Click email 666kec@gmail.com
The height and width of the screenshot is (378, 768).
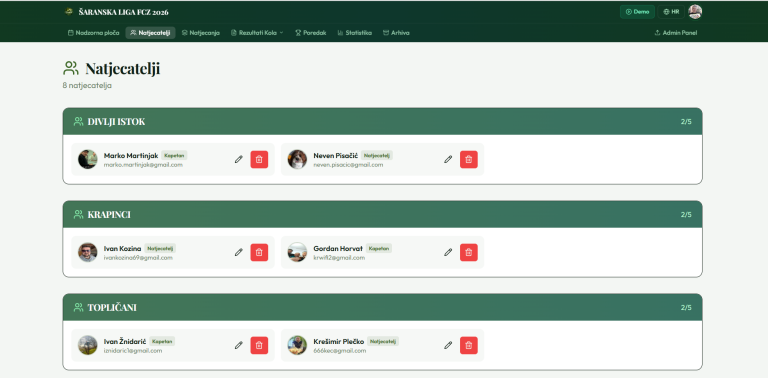coord(340,351)
